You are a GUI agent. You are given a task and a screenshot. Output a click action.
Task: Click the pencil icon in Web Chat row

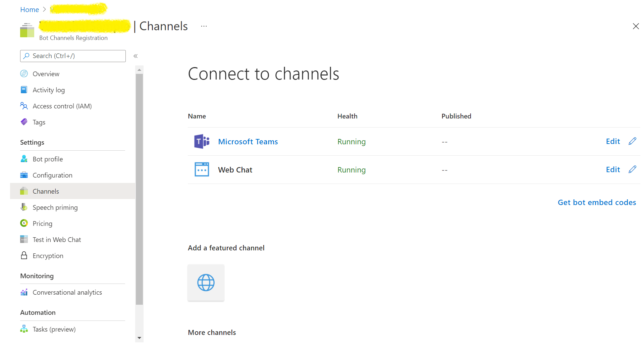632,169
